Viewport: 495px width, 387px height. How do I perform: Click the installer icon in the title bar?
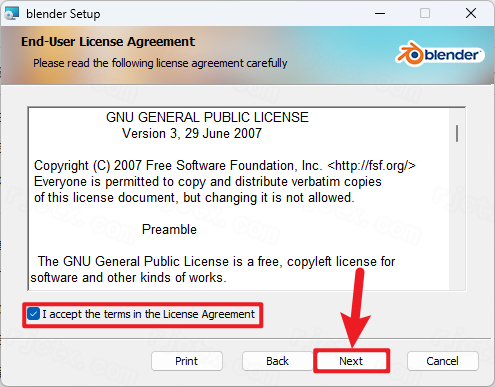pyautogui.click(x=12, y=13)
